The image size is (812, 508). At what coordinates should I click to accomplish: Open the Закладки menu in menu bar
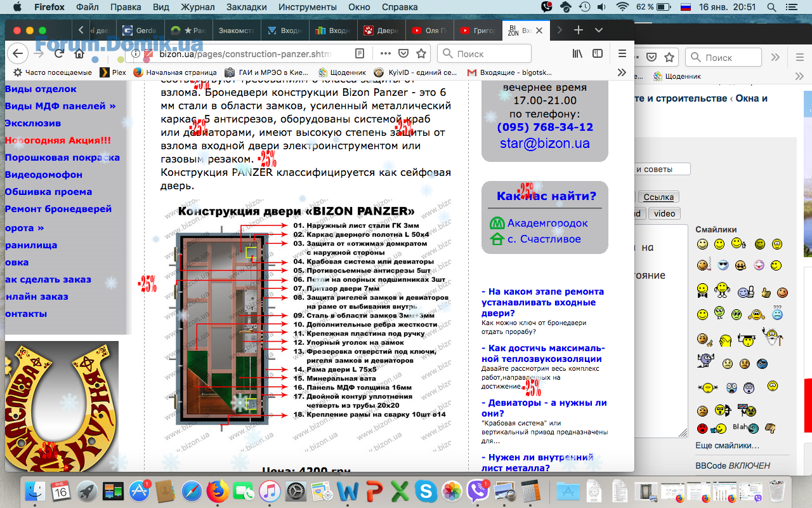[x=246, y=7]
